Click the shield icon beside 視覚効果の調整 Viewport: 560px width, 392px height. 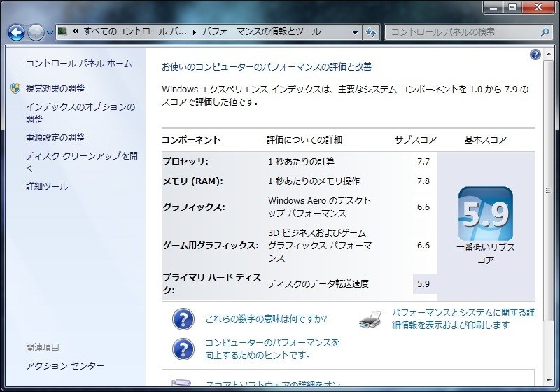point(15,88)
